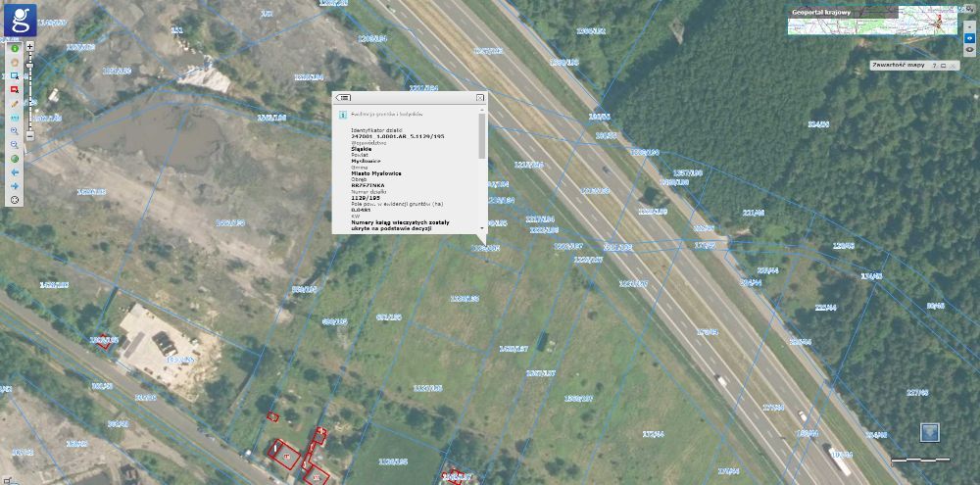
Task: Open the settings gears icon near overview
Action: [969, 10]
